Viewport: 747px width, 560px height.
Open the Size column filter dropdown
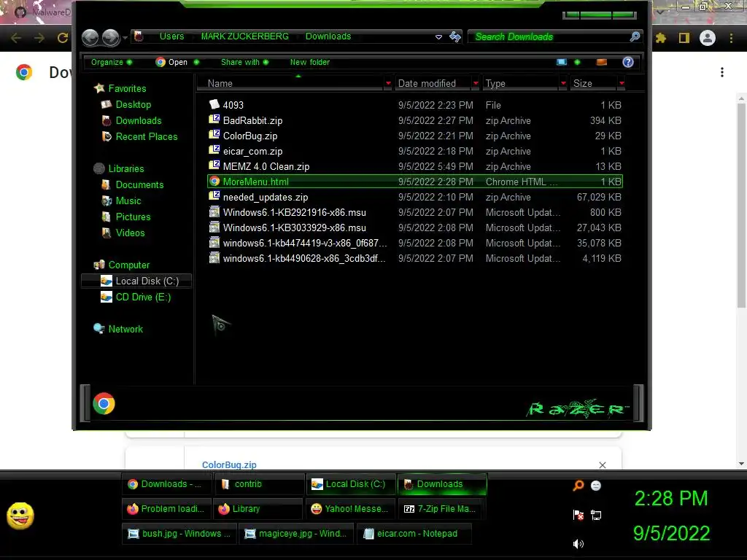tap(622, 83)
